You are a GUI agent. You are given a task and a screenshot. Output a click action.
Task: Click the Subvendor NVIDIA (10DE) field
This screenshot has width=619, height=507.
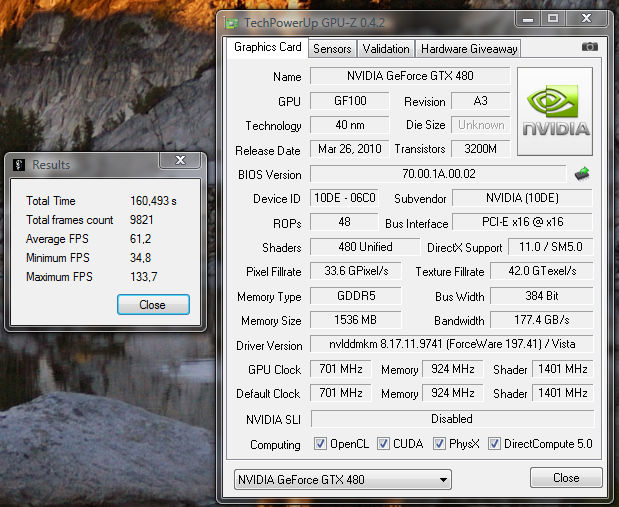522,198
